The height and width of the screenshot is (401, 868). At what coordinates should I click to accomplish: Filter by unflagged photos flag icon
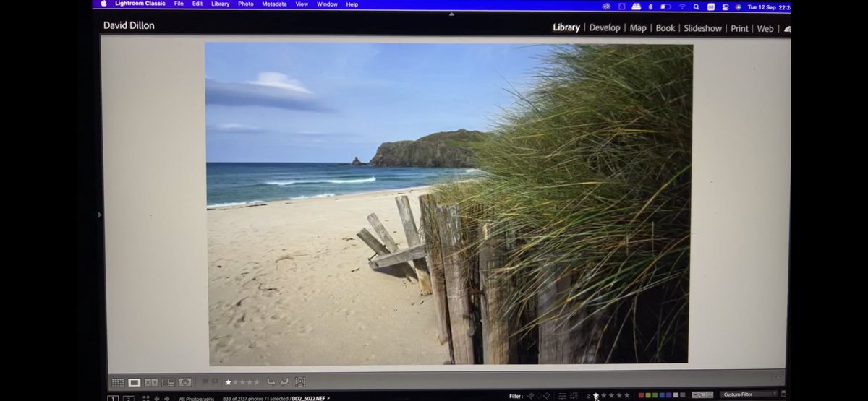[x=539, y=396]
